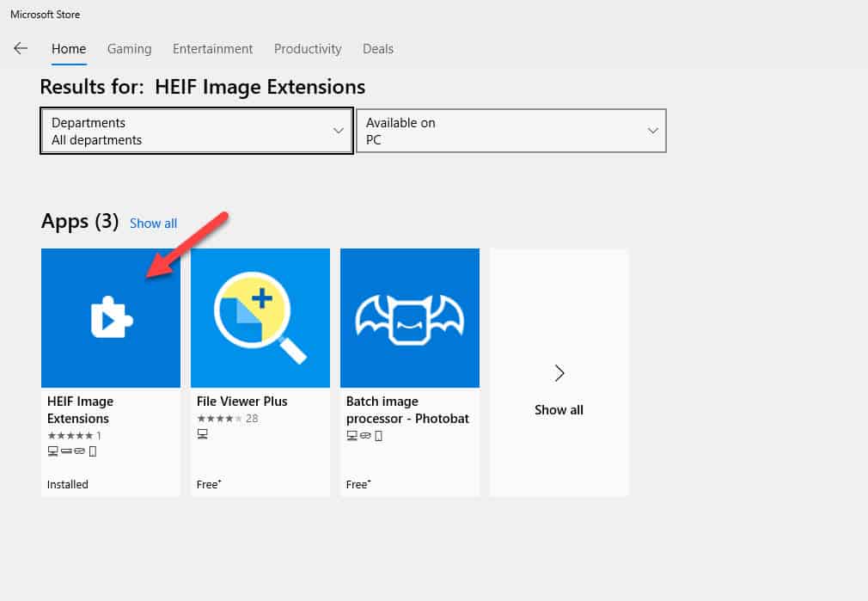Open the Photobat bat icon tile
868x601 pixels.
pyautogui.click(x=410, y=318)
